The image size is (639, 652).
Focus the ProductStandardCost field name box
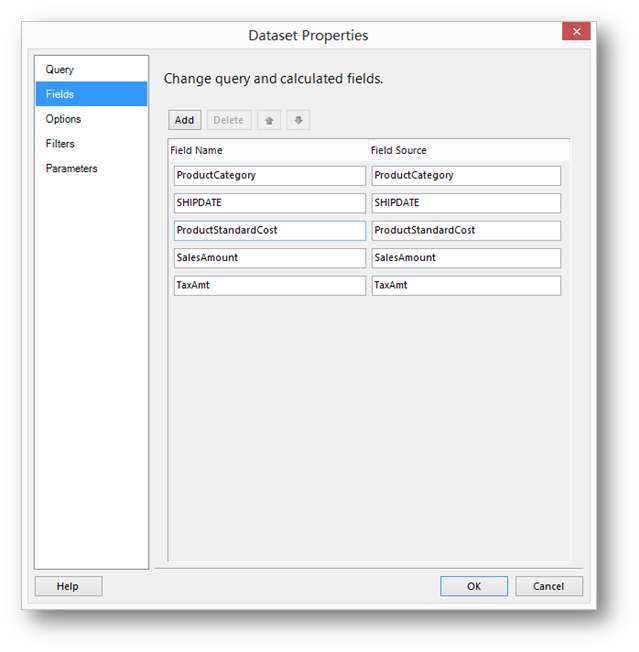pyautogui.click(x=270, y=230)
